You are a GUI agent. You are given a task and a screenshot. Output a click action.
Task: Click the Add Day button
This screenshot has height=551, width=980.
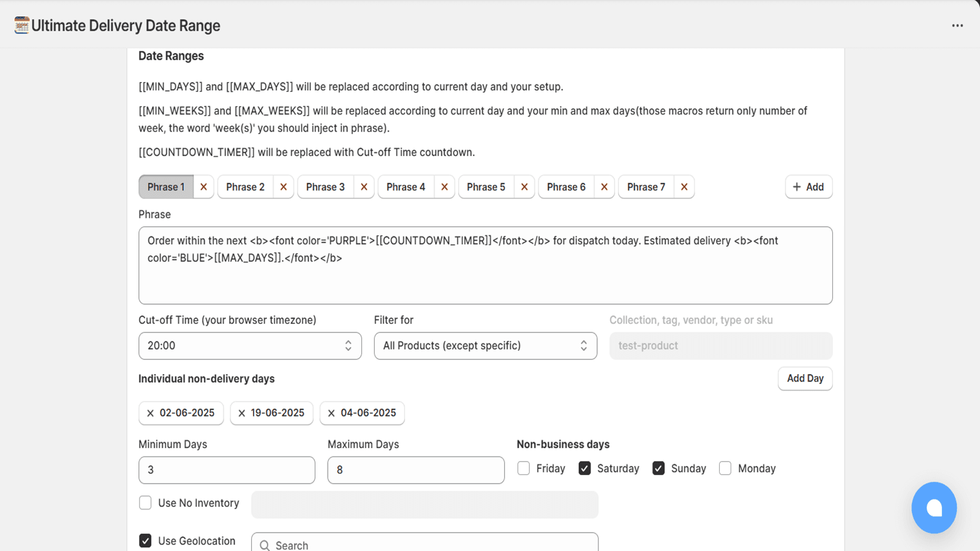click(x=805, y=378)
